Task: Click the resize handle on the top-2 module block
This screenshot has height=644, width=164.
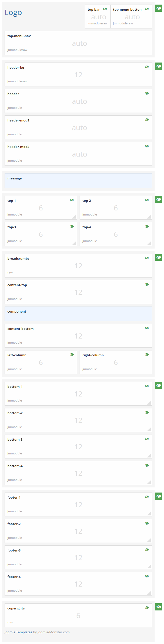Action: (x=150, y=217)
